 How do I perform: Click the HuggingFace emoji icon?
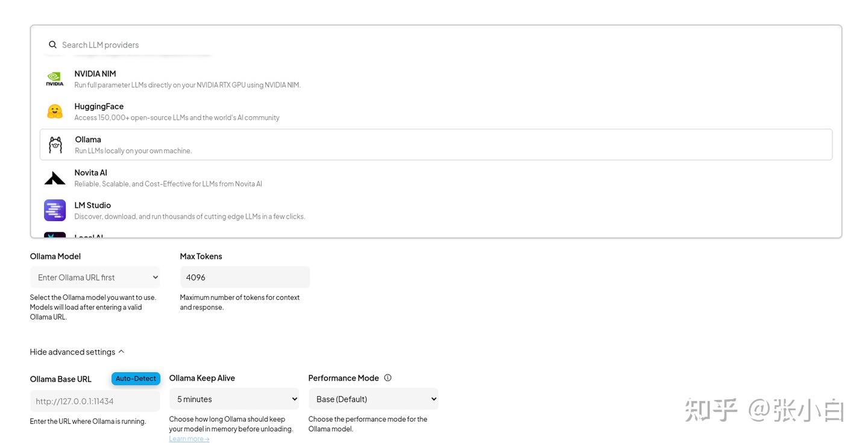[55, 111]
